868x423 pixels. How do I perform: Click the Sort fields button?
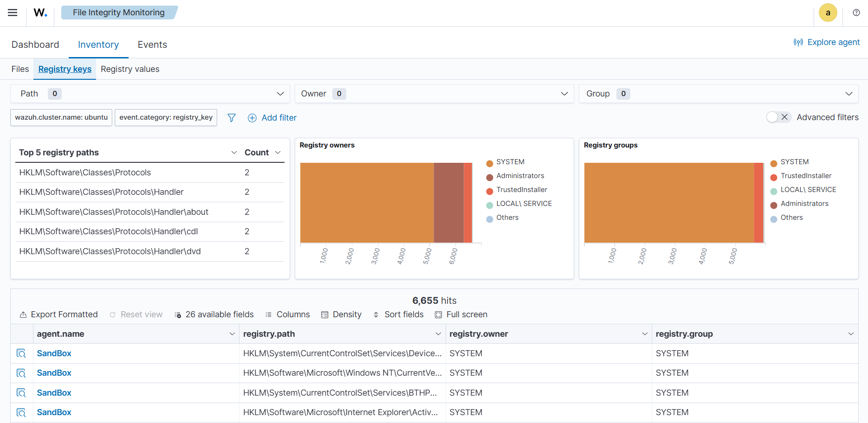pyautogui.click(x=398, y=315)
